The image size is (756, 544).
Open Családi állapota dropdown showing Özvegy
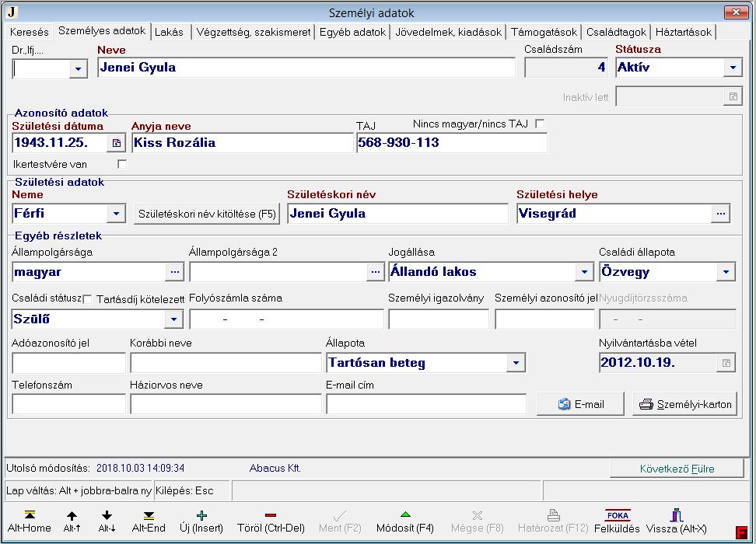click(x=726, y=272)
